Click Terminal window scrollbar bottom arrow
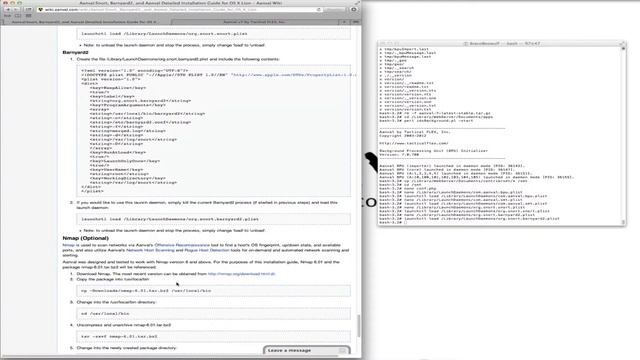This screenshot has width=640, height=360. pyautogui.click(x=623, y=222)
